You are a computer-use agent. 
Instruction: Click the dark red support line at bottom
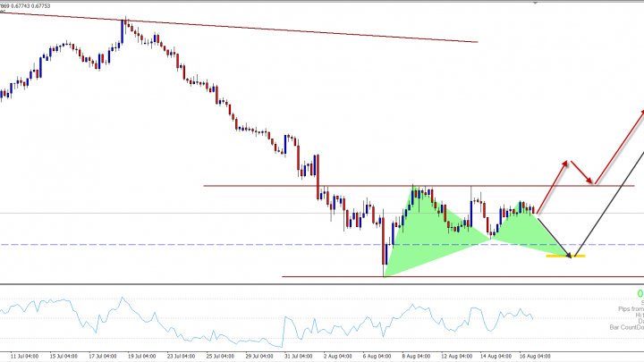(447, 276)
